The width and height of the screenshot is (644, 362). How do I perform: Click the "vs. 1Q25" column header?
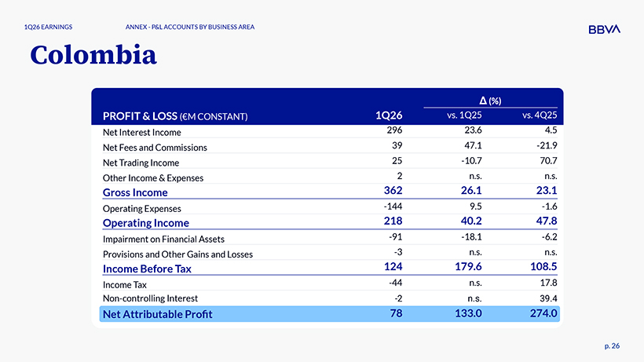(x=464, y=115)
